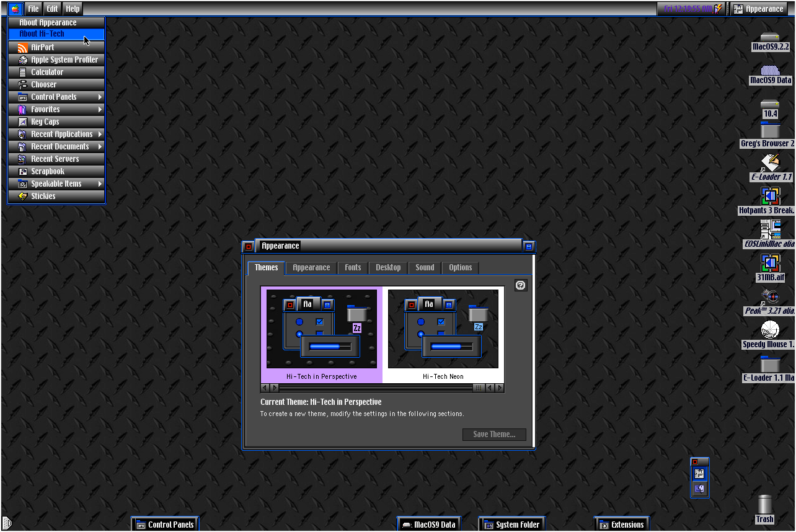This screenshot has width=796, height=532.
Task: Click the left-end scroll-right arrow of theme list
Action: [274, 388]
